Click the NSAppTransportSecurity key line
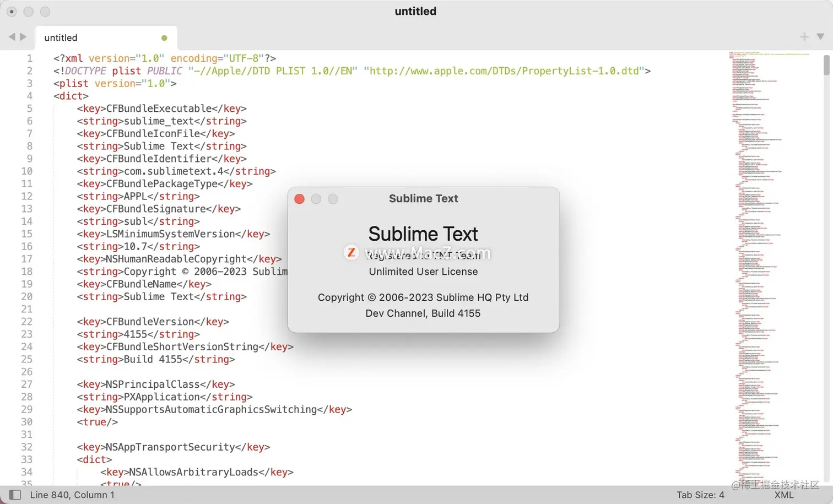 [x=174, y=447]
